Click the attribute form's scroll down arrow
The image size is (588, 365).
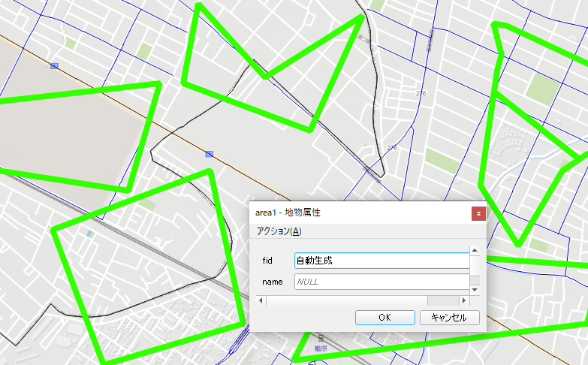(474, 289)
